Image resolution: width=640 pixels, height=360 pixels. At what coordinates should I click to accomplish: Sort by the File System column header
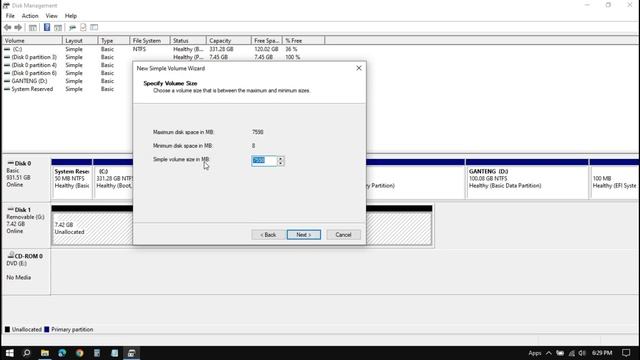pos(150,41)
